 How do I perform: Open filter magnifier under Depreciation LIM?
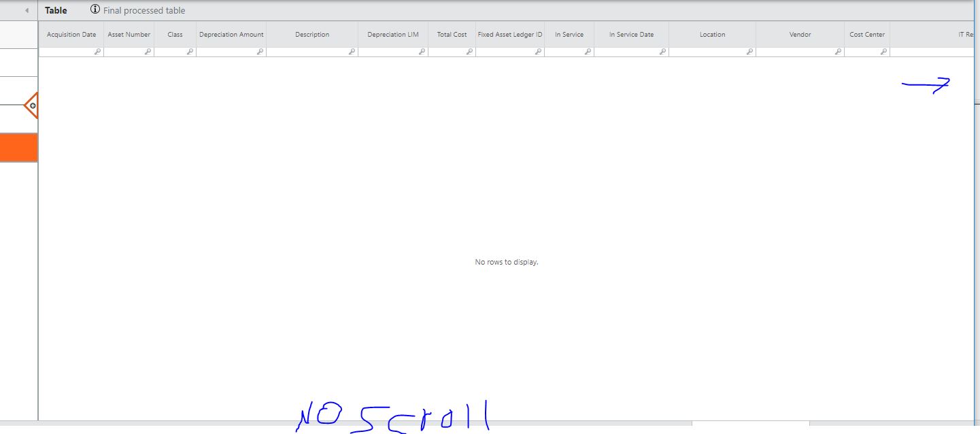pyautogui.click(x=422, y=52)
